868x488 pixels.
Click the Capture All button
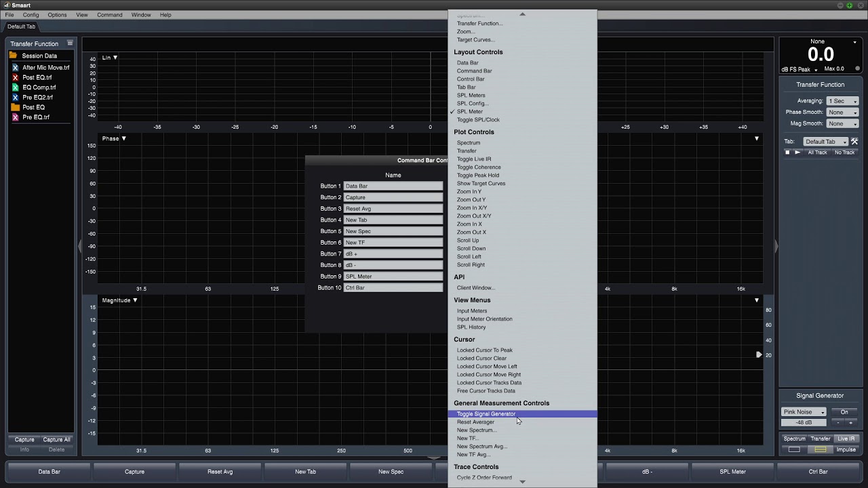(x=56, y=439)
